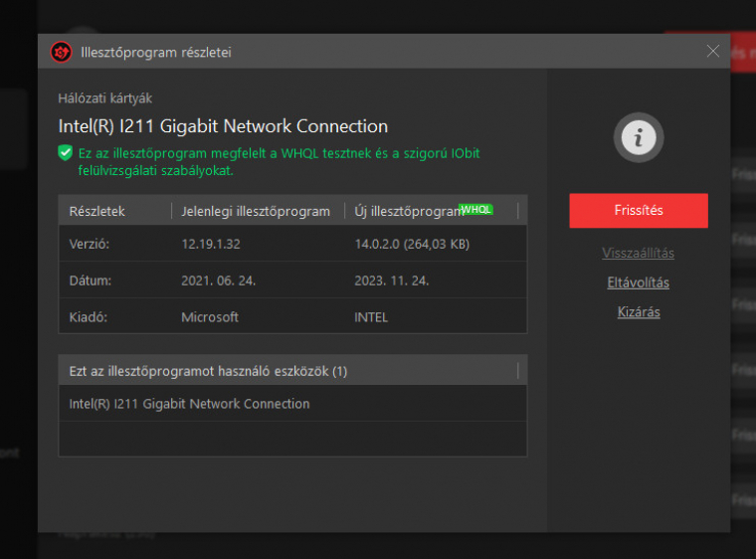Image resolution: width=756 pixels, height=559 pixels.
Task: Click current version value 12.19.1.32
Action: pos(211,244)
